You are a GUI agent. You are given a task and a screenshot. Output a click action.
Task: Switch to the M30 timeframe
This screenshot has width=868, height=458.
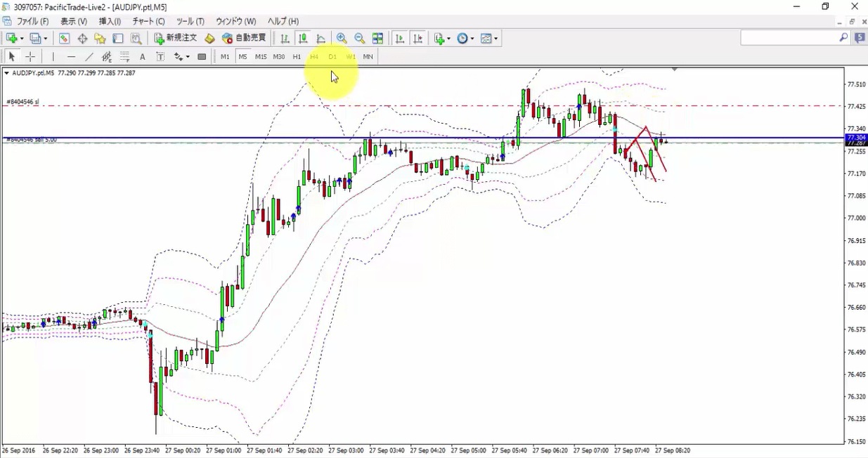coord(279,56)
